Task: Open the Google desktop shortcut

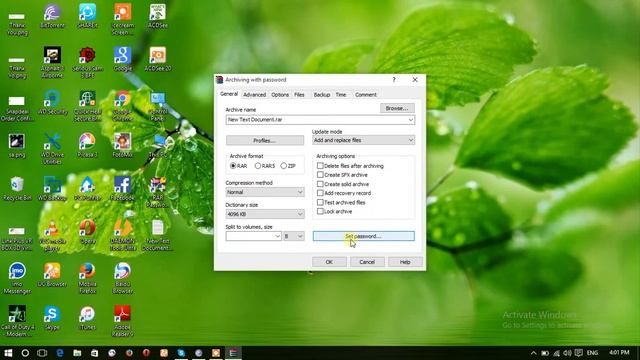Action: (122, 59)
